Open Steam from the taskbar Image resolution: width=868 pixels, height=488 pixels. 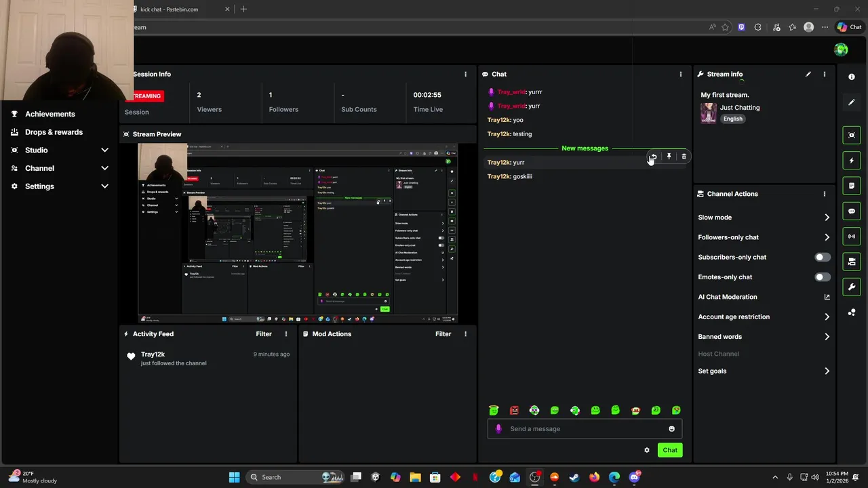pos(574,477)
